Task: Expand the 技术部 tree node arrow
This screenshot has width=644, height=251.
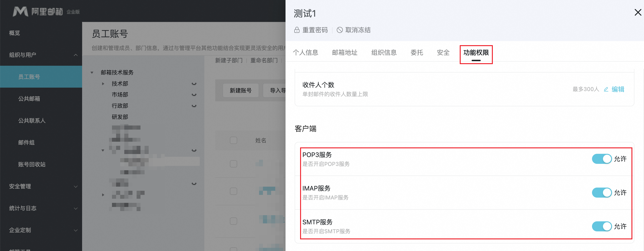Action: point(103,84)
